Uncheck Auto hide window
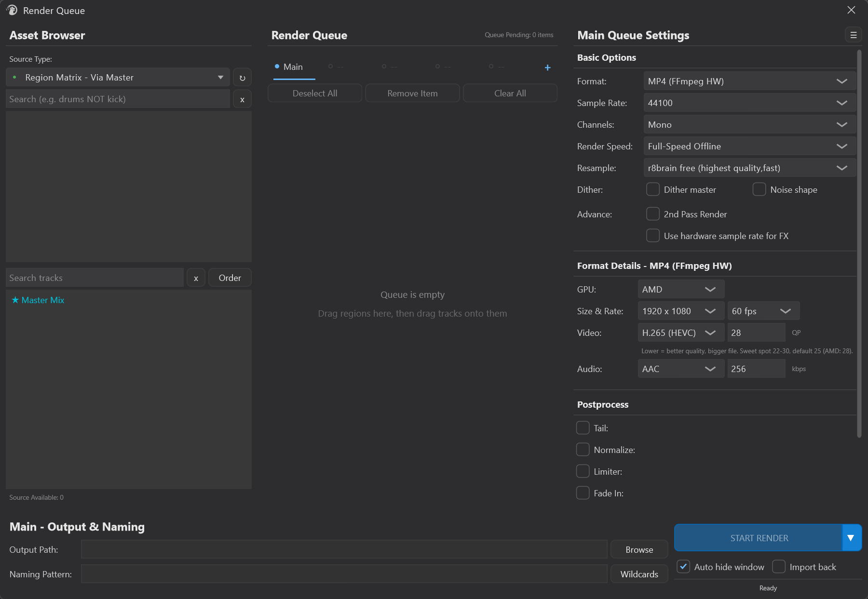Screen dimensions: 868x599 click(x=683, y=567)
